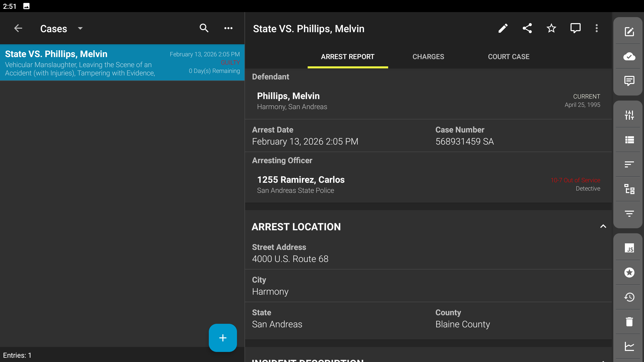Switch to the CHARGES tab
The height and width of the screenshot is (362, 644).
[428, 57]
